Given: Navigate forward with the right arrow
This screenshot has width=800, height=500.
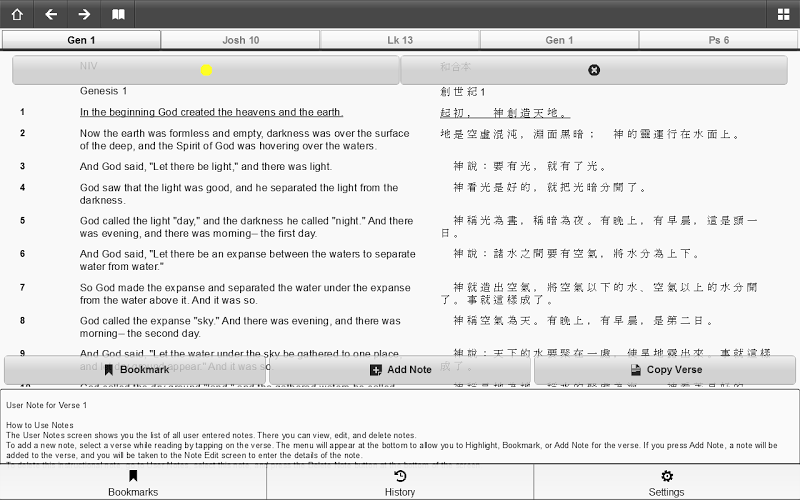Looking at the screenshot, I should 84,14.
